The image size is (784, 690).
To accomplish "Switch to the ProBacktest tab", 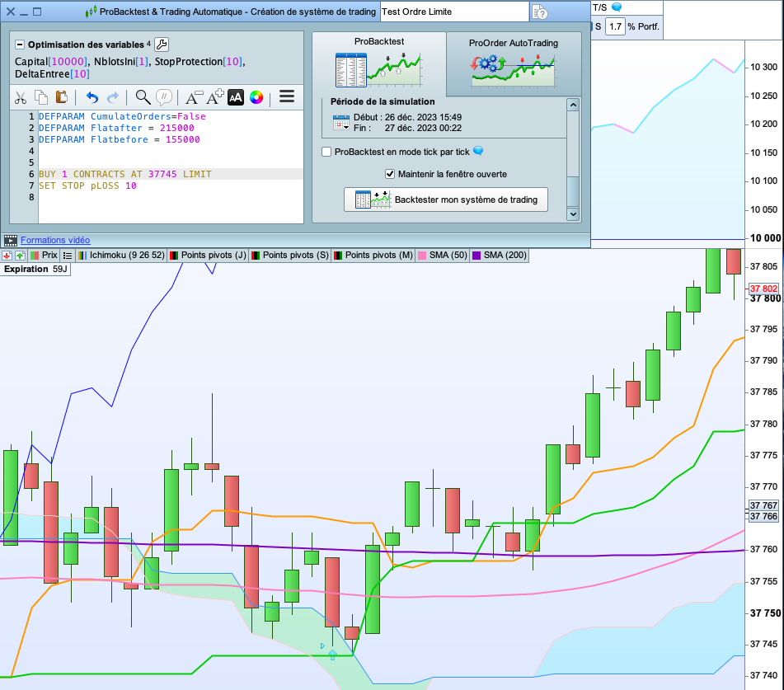I will (x=379, y=64).
